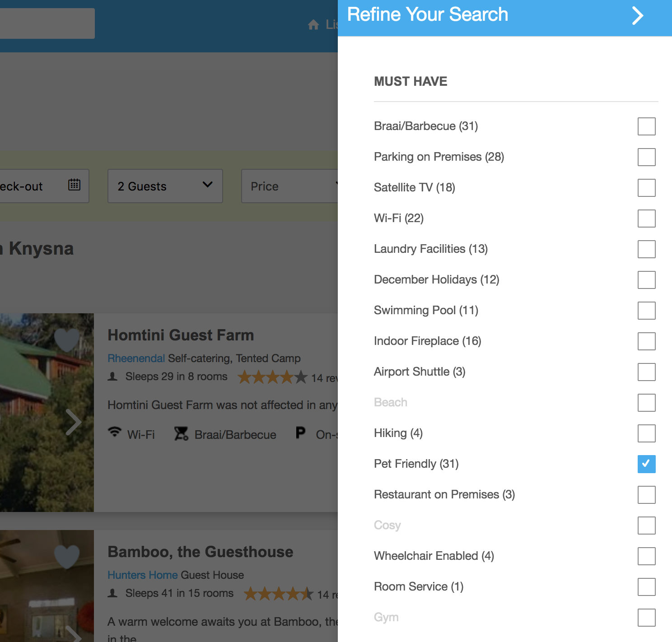Image resolution: width=672 pixels, height=642 pixels.
Task: Uncheck the Pet Friendly filter
Action: 646,464
